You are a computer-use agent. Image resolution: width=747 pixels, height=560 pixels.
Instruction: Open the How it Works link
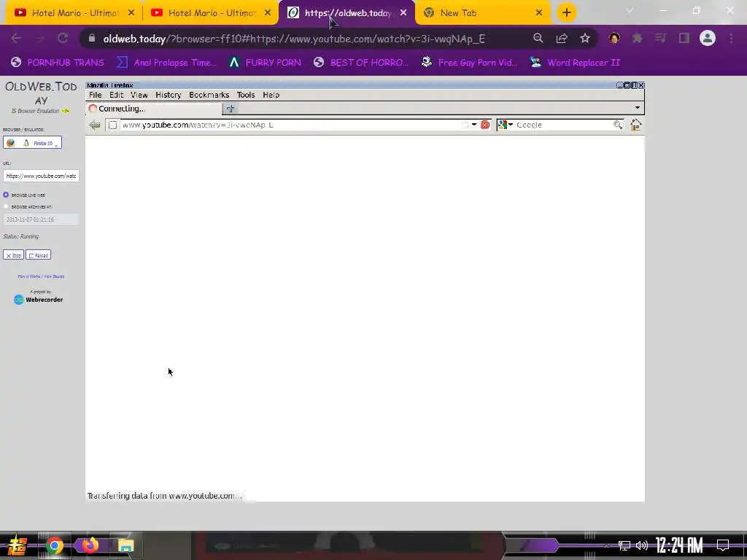[28, 276]
